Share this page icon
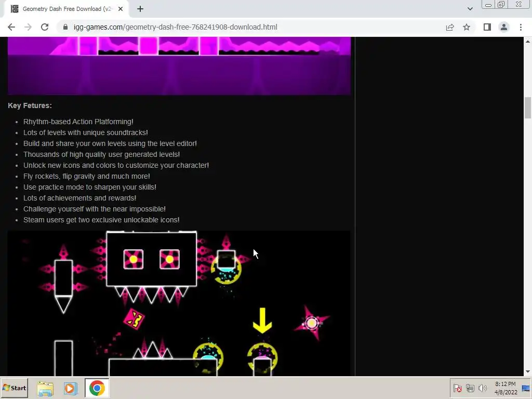 450,27
